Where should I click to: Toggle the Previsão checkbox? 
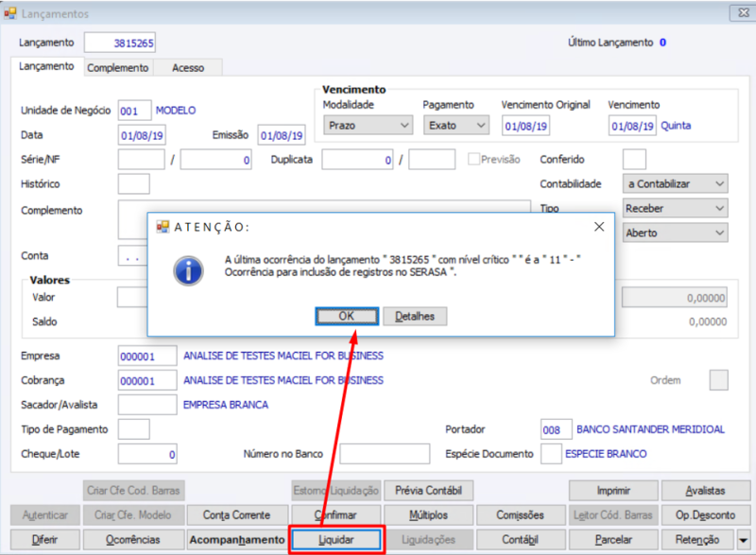click(473, 159)
